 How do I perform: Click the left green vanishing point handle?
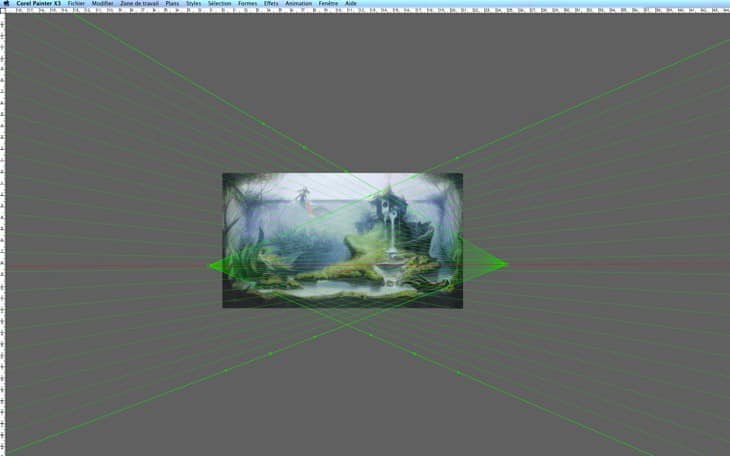click(x=208, y=265)
